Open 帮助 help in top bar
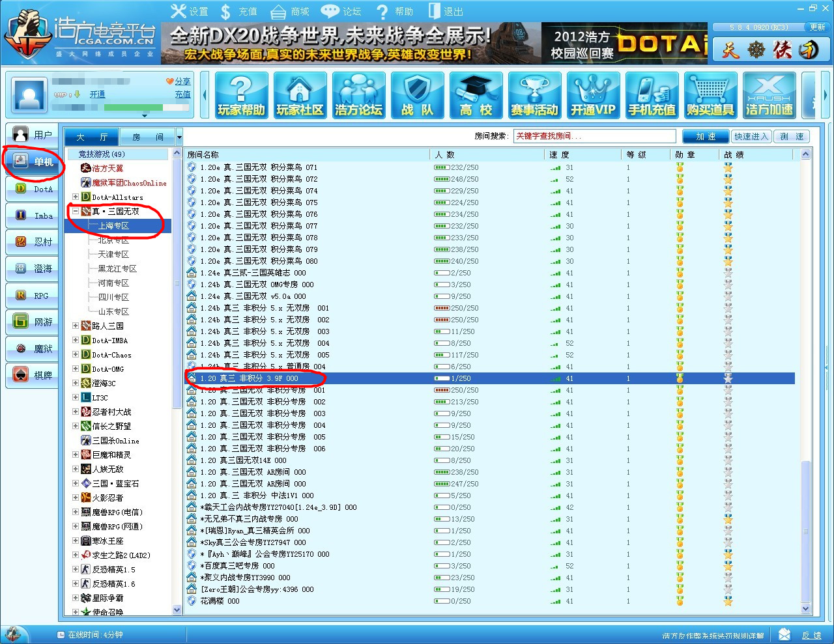This screenshot has width=834, height=644. tap(395, 11)
